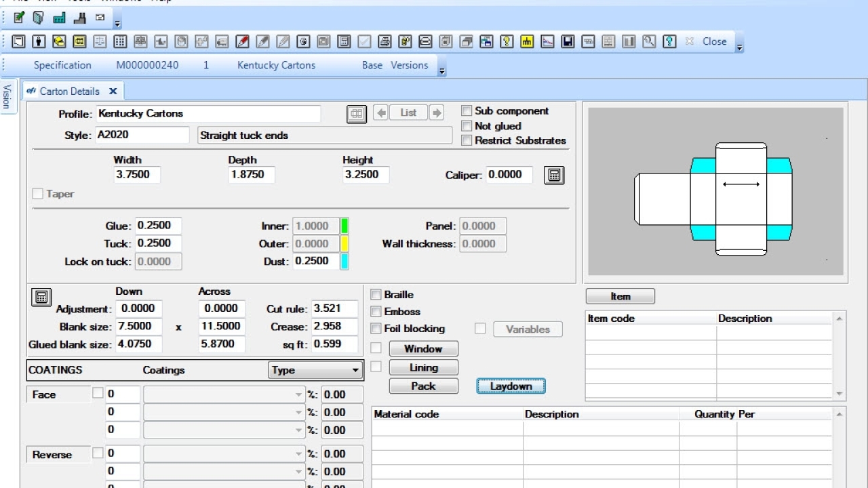Click the teal factory icon

pos(60,18)
